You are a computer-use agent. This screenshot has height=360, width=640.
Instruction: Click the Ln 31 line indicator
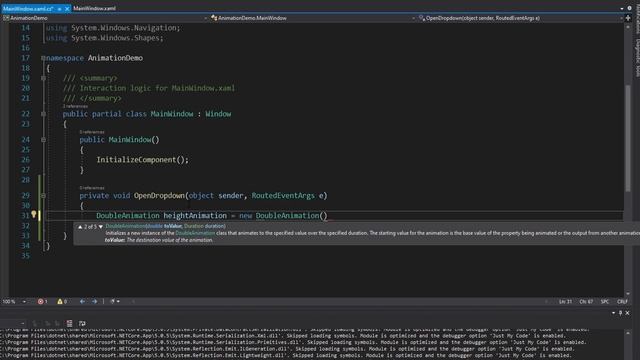point(565,302)
